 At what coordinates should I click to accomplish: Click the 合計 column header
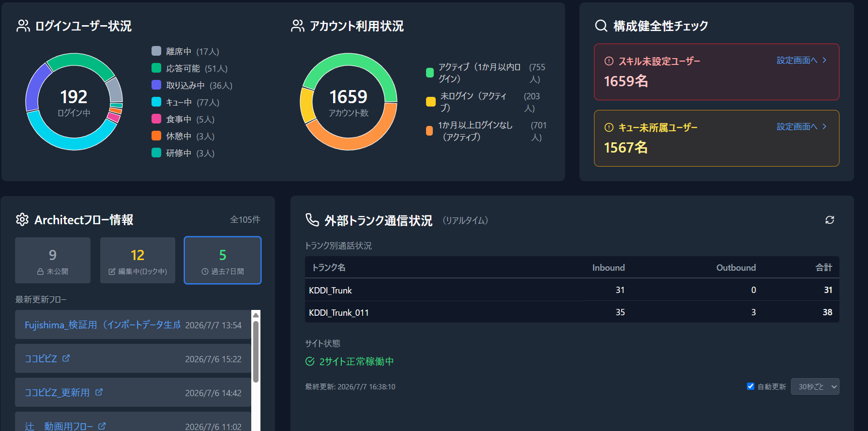click(824, 267)
